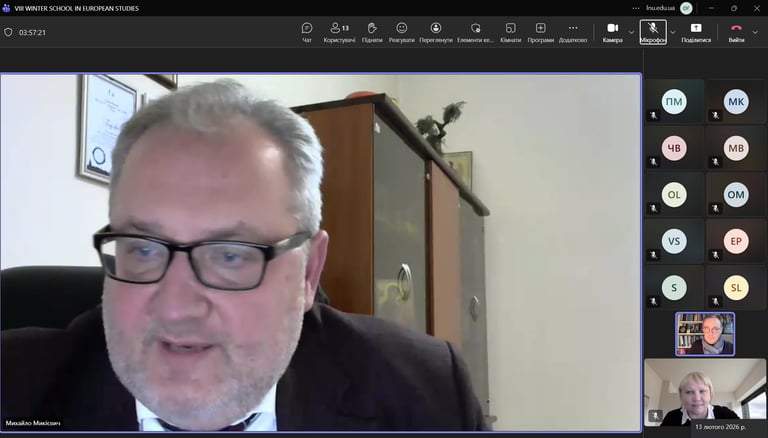
Task: Select participant avatar OM
Action: (x=736, y=195)
